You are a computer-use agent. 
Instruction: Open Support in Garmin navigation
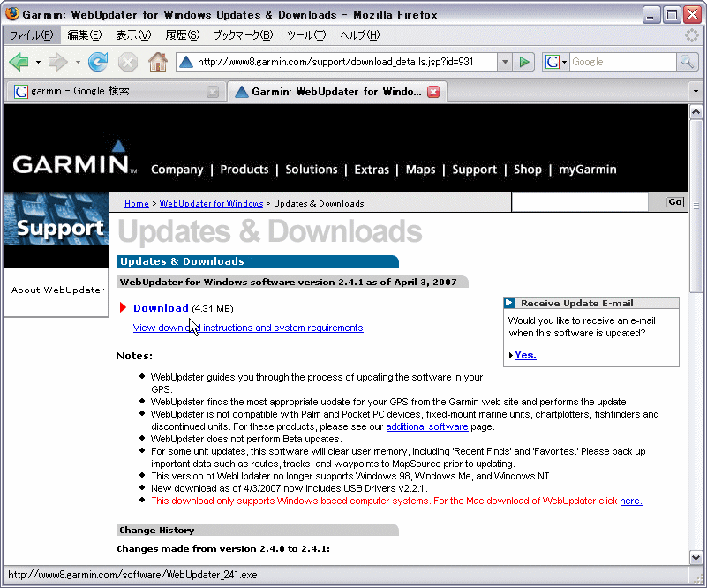coord(474,170)
